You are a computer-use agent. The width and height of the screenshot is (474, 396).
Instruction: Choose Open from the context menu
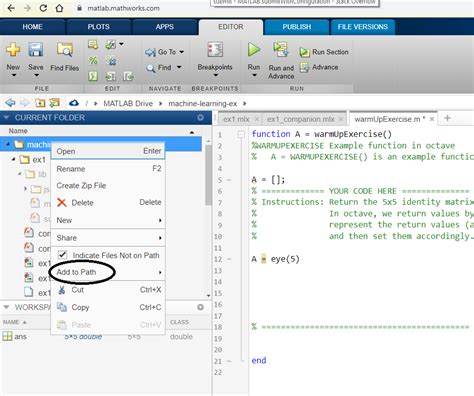click(108, 151)
